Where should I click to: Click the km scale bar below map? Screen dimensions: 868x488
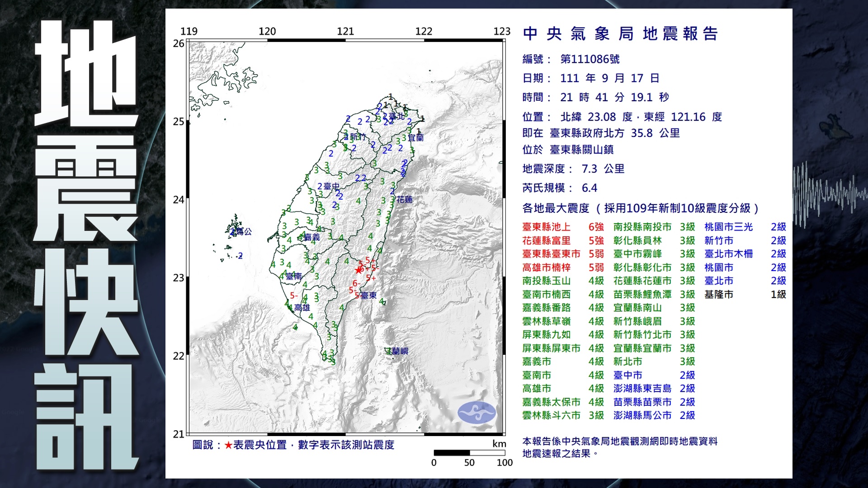click(469, 452)
